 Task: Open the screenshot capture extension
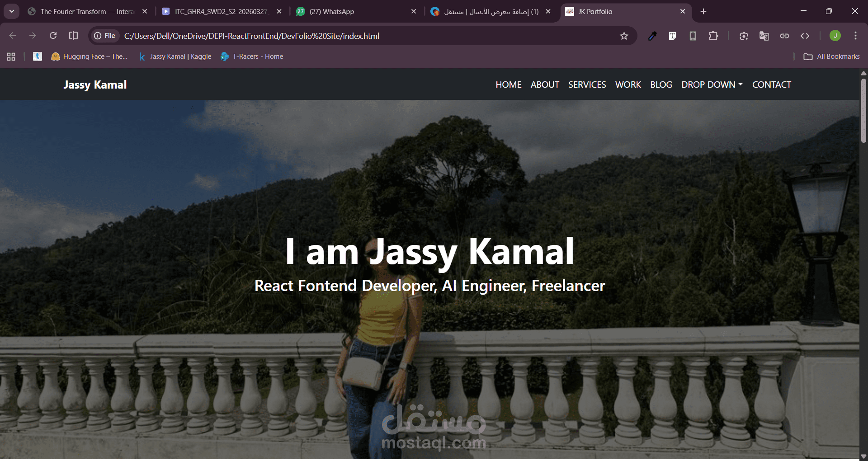[744, 36]
